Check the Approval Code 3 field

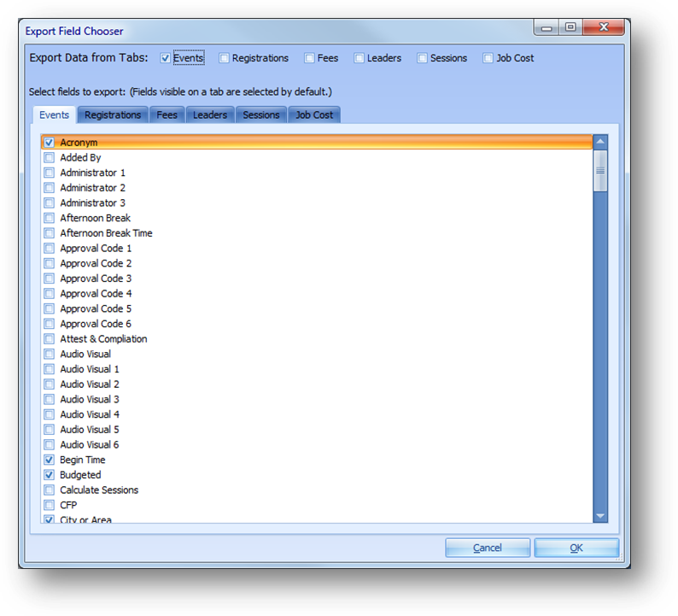point(50,279)
